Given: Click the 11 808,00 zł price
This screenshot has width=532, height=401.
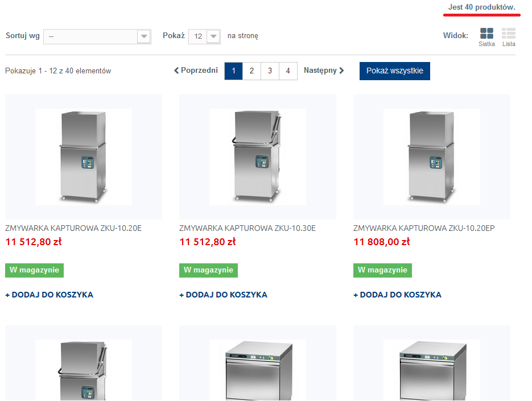Looking at the screenshot, I should (x=382, y=242).
